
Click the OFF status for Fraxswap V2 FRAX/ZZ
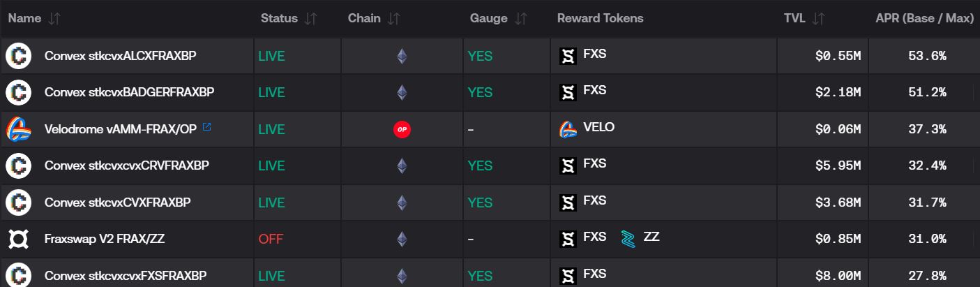pyautogui.click(x=271, y=239)
